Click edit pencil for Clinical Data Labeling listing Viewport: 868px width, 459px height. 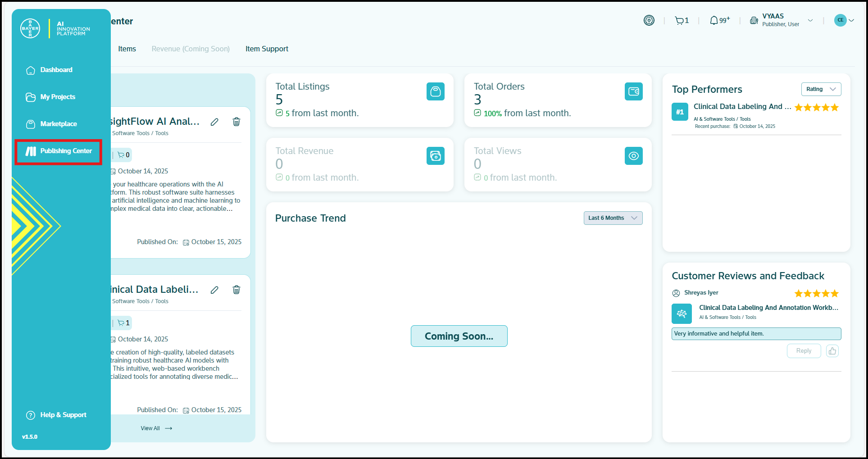214,290
